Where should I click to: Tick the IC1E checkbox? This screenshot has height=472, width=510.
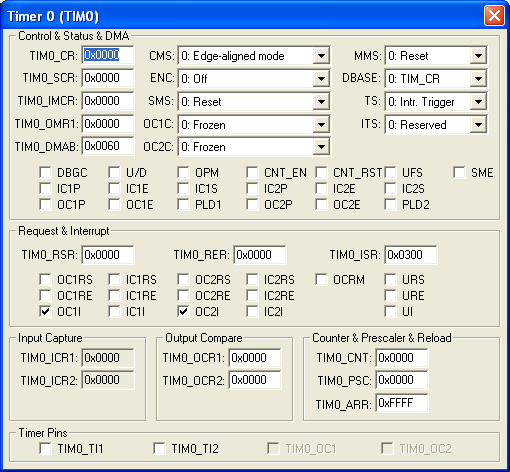(114, 189)
